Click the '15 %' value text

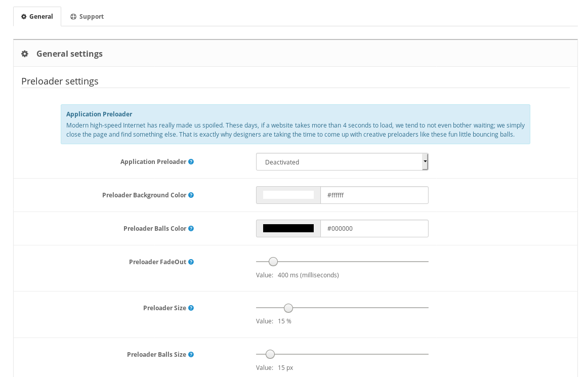[x=284, y=321]
